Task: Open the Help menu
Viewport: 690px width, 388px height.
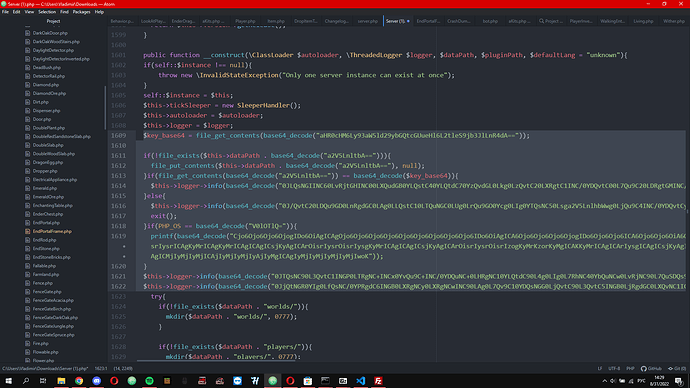Action: pos(99,12)
